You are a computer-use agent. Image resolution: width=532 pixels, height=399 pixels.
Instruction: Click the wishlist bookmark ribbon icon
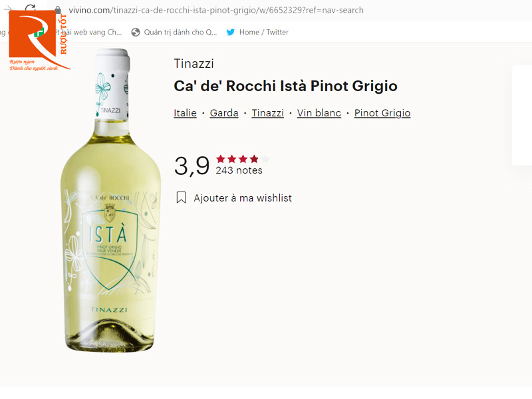(x=180, y=198)
